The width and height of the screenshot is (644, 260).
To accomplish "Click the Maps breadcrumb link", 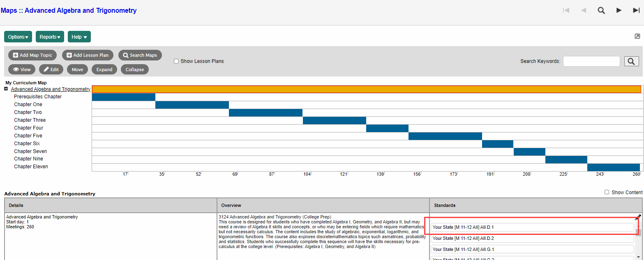I will click(9, 11).
